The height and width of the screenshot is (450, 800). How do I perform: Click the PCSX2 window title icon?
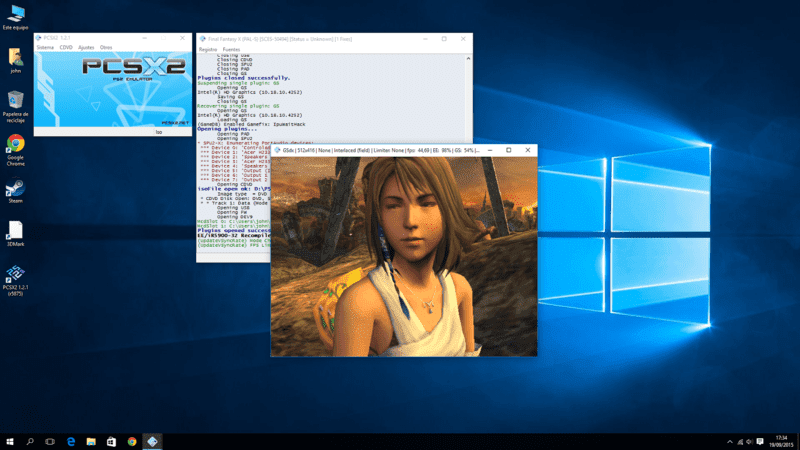pyautogui.click(x=39, y=38)
